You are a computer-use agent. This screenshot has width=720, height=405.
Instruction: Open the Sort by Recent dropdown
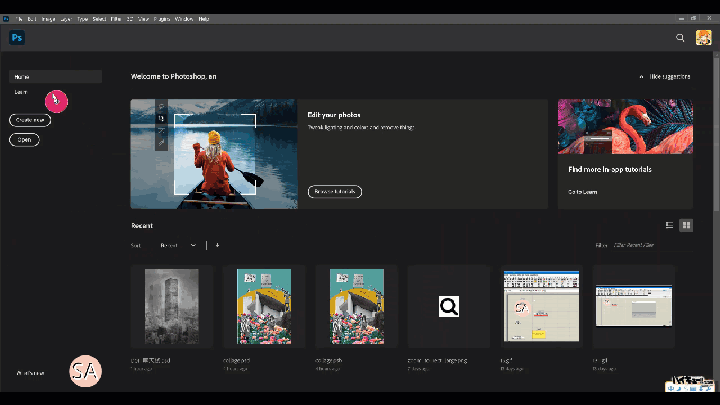pos(178,245)
